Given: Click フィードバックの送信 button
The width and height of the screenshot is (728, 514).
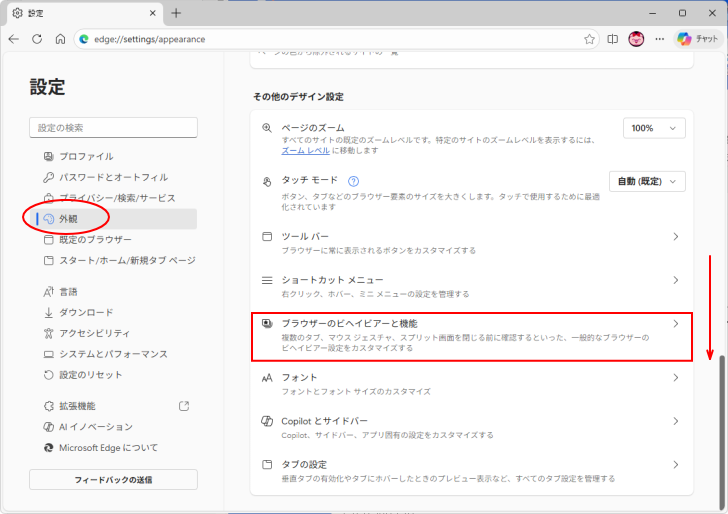Looking at the screenshot, I should (x=113, y=480).
